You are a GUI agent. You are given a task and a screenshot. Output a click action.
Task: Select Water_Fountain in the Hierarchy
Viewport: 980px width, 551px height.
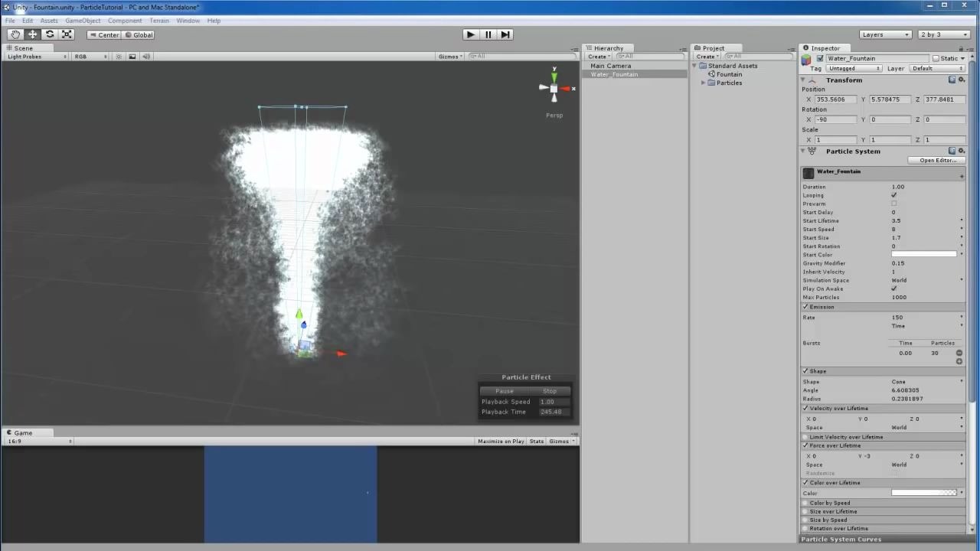[614, 74]
